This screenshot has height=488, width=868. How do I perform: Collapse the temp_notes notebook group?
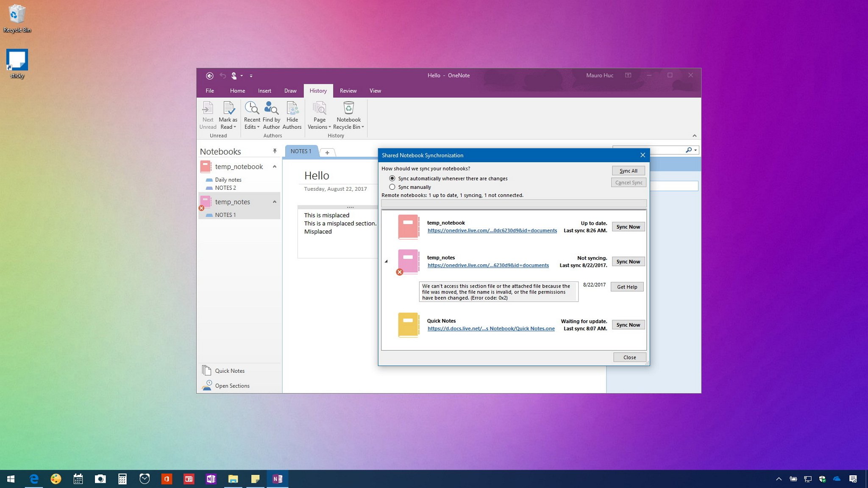(275, 201)
